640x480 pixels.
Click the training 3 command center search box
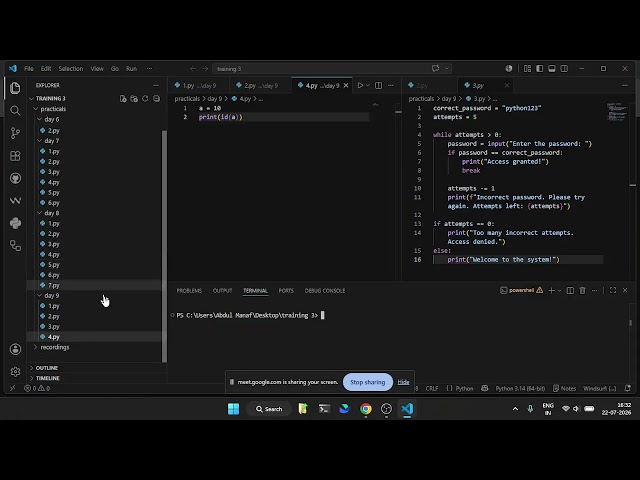[331, 69]
